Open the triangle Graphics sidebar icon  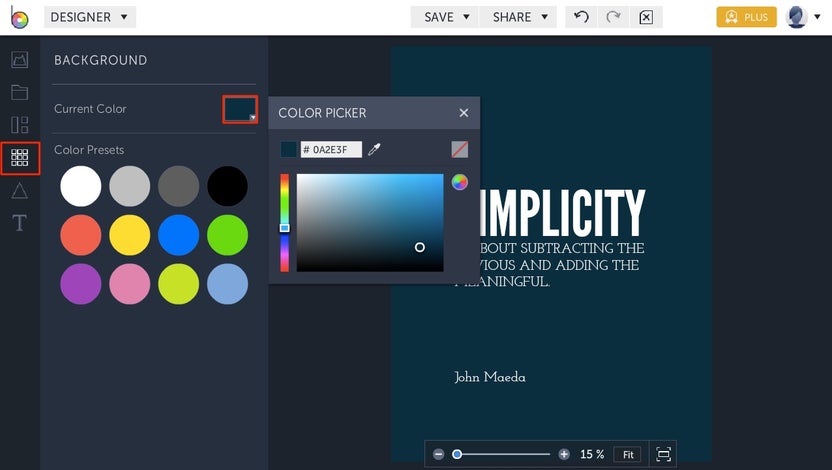tap(20, 190)
